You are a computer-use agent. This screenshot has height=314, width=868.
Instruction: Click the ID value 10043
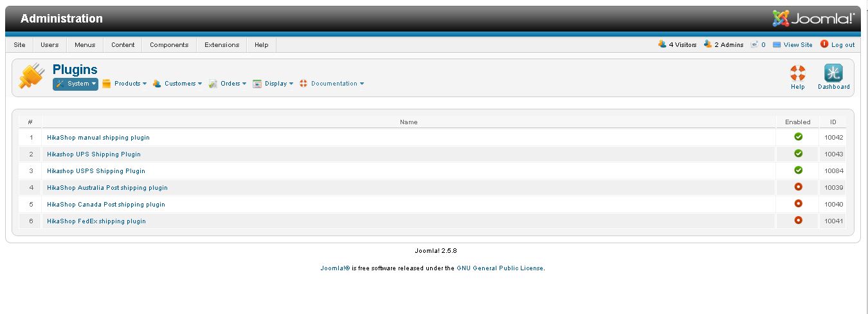[x=834, y=154]
